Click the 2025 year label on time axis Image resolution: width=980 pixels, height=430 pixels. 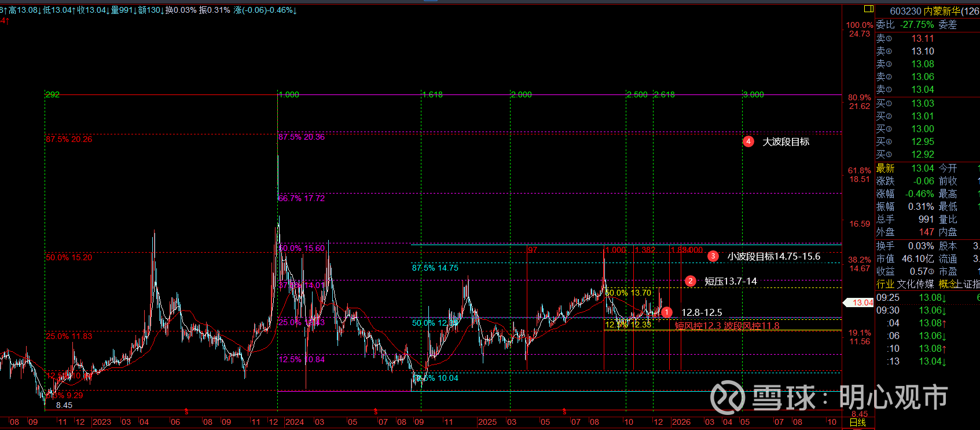(x=487, y=422)
